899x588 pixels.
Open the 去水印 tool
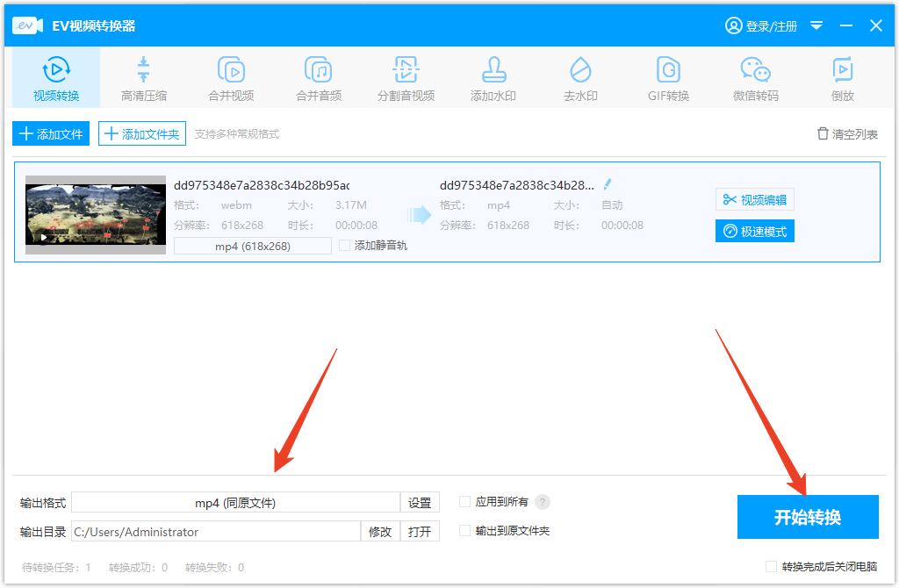click(580, 78)
